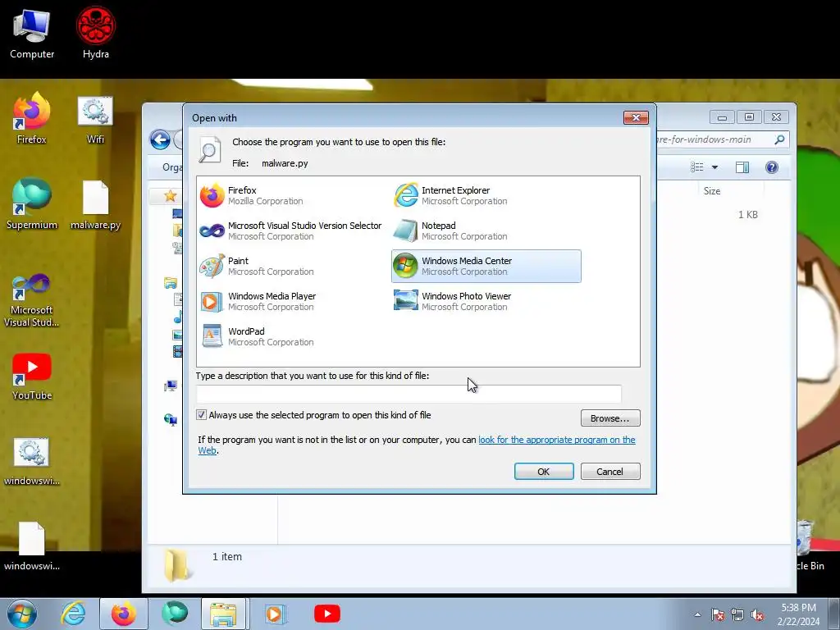Viewport: 840px width, 630px height.
Task: Click the Size column header
Action: pos(711,191)
